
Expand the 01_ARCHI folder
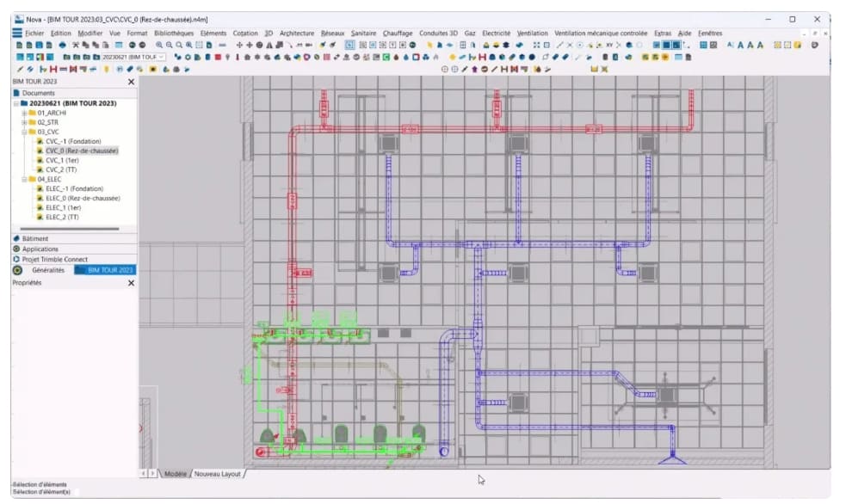pos(23,113)
